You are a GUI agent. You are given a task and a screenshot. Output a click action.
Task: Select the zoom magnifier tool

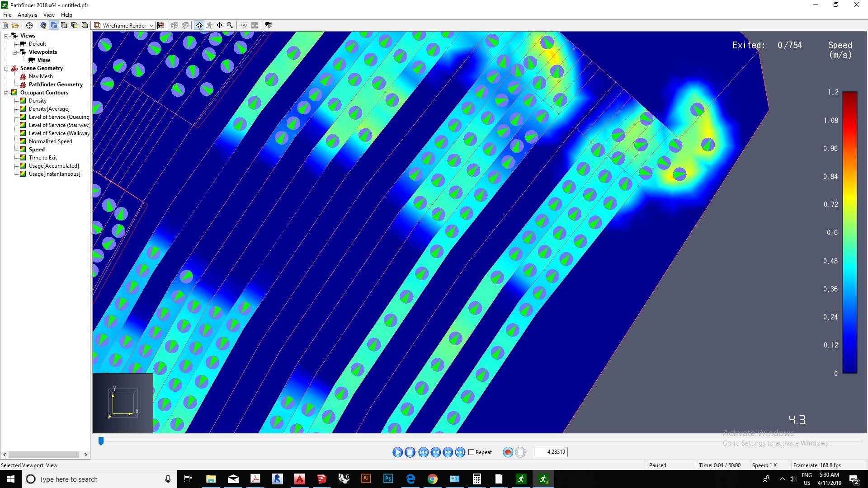pyautogui.click(x=230, y=25)
